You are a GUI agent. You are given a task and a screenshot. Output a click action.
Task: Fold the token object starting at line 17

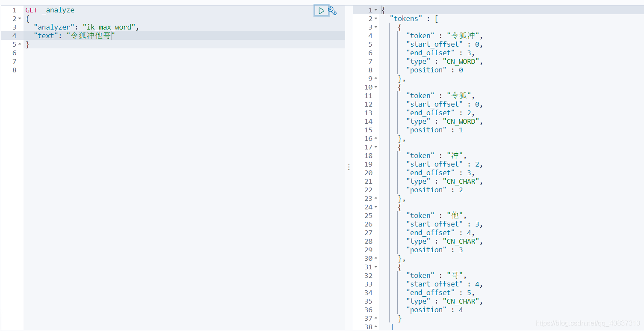[376, 147]
